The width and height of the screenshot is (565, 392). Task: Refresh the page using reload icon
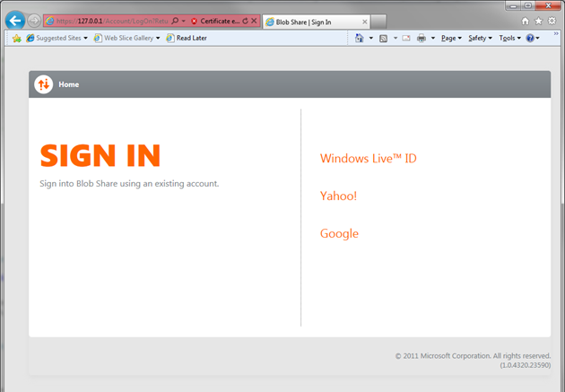click(x=246, y=21)
